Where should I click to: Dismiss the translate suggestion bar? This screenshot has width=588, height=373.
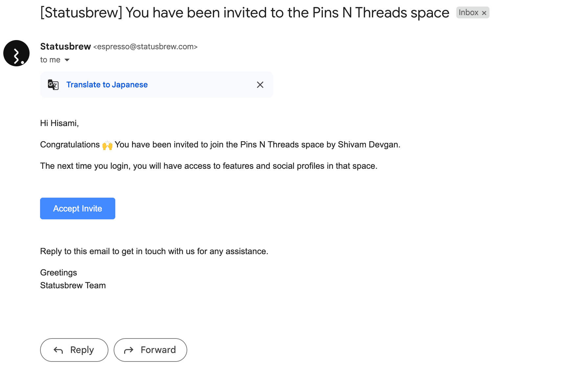coord(260,85)
